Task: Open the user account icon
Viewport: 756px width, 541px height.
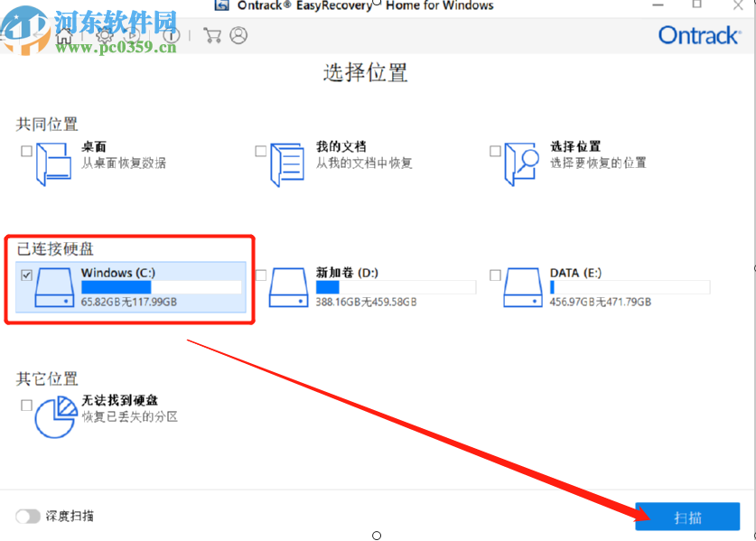Action: pyautogui.click(x=238, y=36)
